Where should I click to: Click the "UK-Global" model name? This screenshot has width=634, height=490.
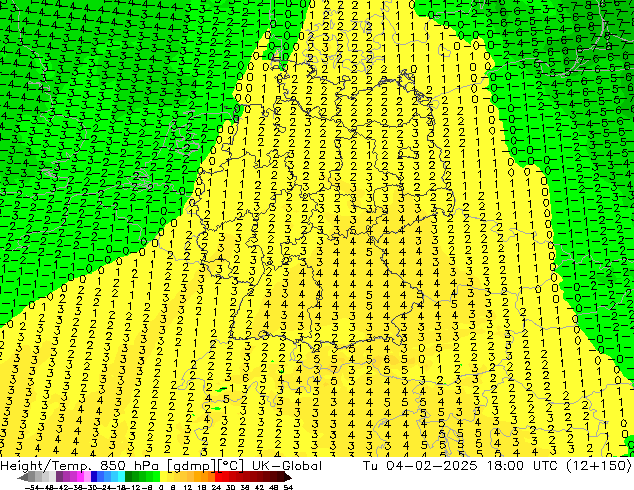point(287,466)
